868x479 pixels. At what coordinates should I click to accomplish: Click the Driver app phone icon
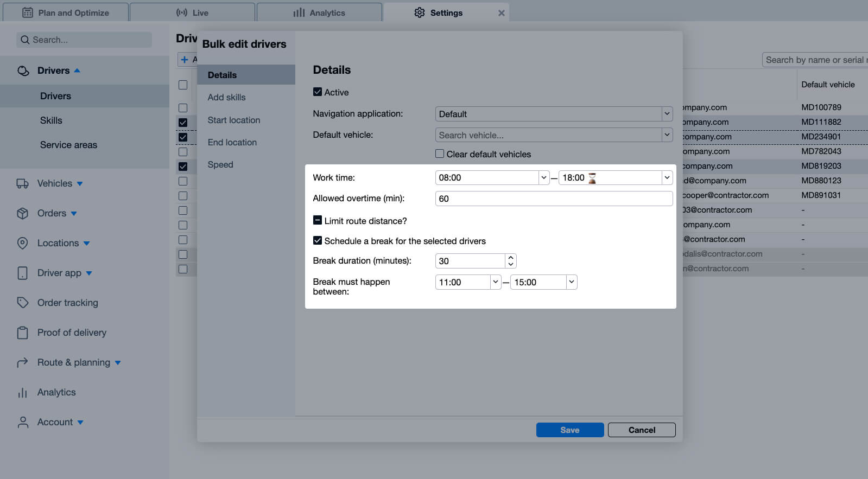point(22,273)
